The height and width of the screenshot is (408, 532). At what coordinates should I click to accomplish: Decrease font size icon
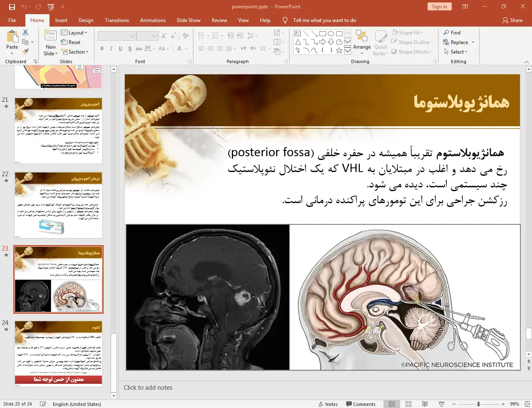173,36
